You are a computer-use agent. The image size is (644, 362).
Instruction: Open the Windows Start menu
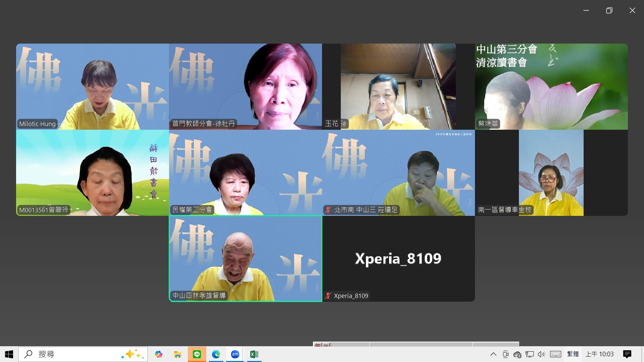(x=9, y=354)
